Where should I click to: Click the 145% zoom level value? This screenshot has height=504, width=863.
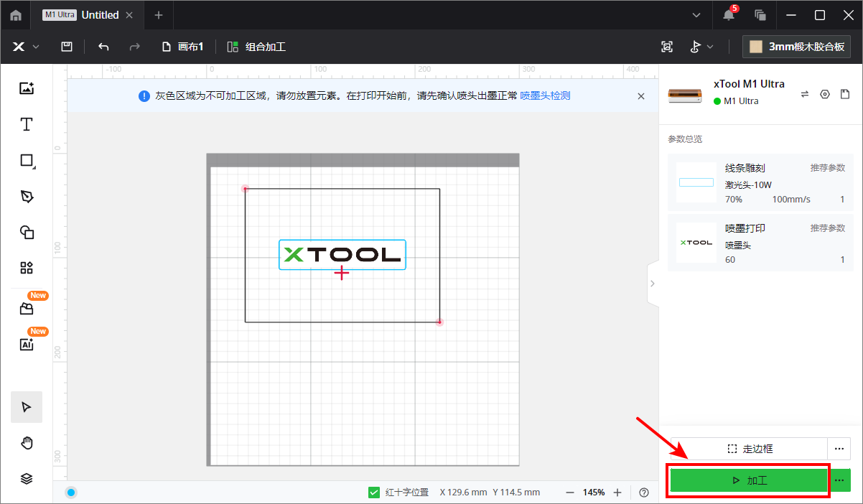[x=594, y=493]
